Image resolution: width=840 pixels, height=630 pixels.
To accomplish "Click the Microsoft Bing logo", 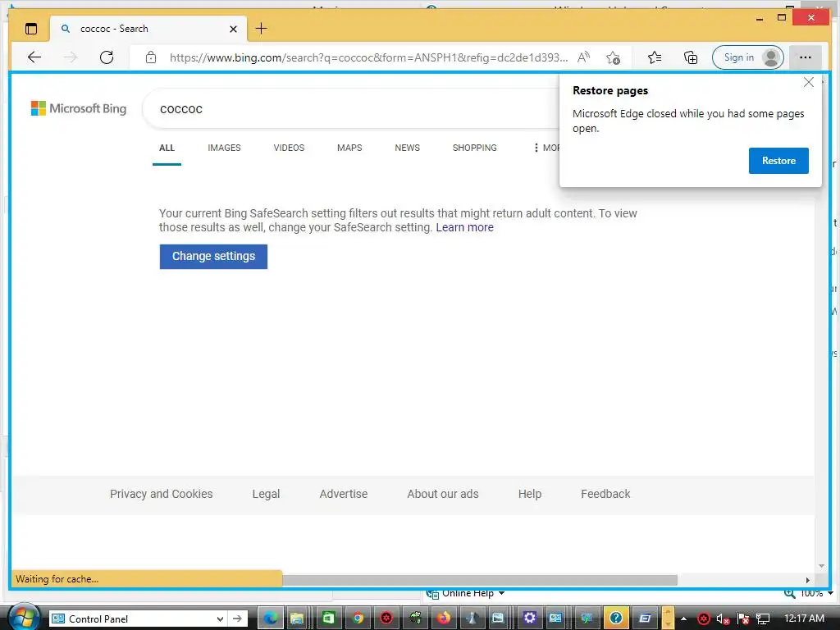I will point(79,109).
